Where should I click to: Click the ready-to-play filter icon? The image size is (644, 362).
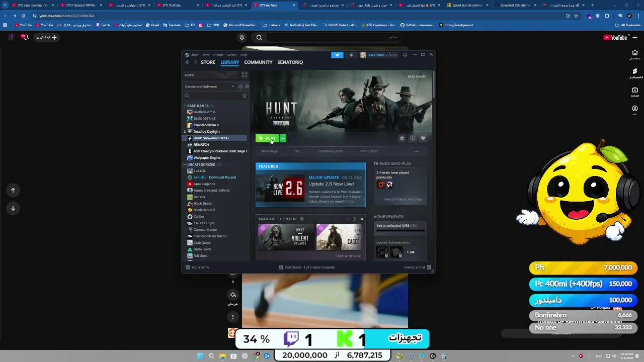[247, 86]
